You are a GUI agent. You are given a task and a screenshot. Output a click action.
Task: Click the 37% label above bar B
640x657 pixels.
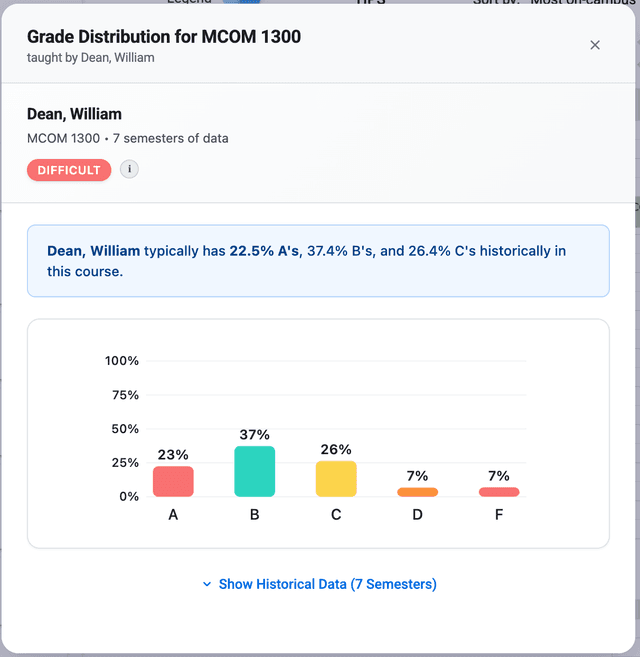pyautogui.click(x=254, y=435)
